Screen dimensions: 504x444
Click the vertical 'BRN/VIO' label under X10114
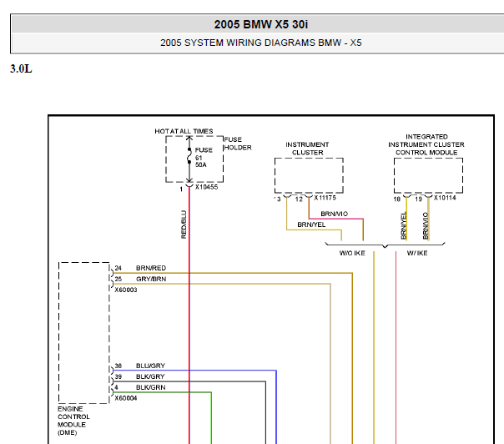pos(426,225)
